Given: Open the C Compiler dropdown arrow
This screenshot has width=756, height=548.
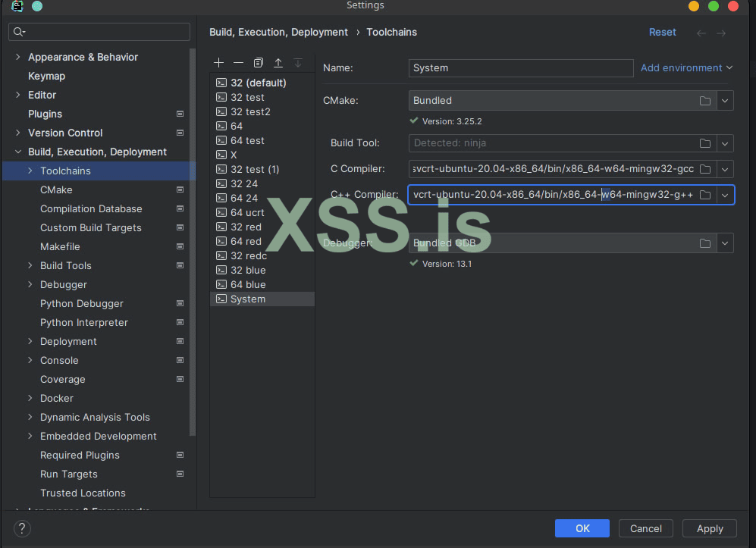Looking at the screenshot, I should pos(725,169).
